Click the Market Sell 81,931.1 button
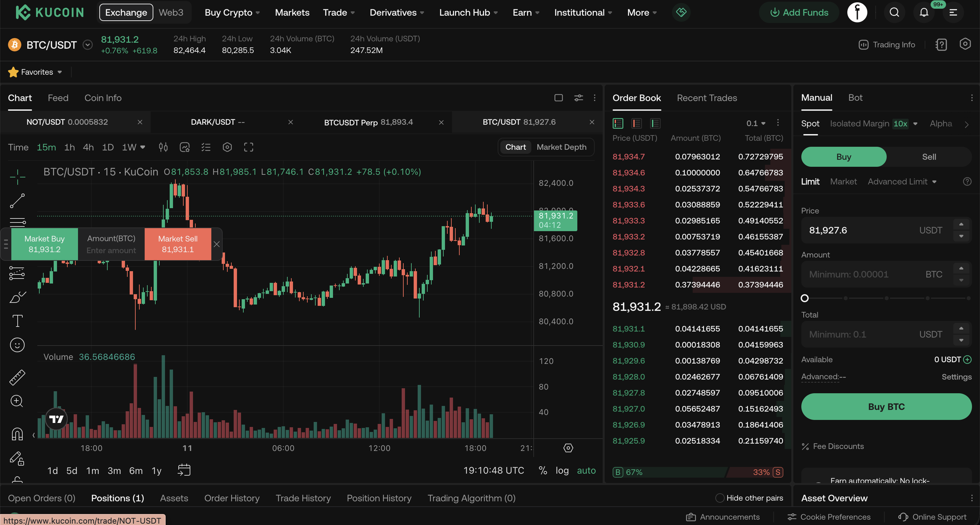This screenshot has width=980, height=525. (178, 244)
